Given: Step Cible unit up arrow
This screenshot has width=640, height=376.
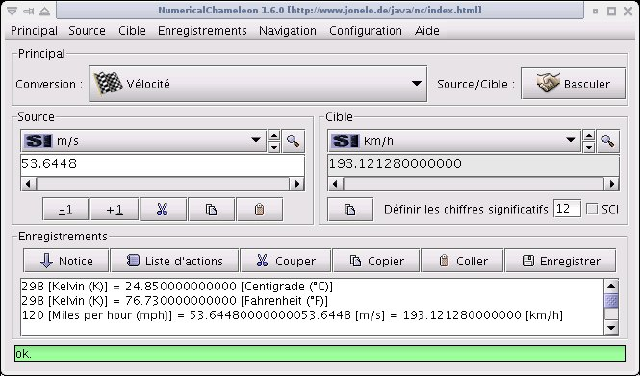Looking at the screenshot, I should pyautogui.click(x=589, y=136).
